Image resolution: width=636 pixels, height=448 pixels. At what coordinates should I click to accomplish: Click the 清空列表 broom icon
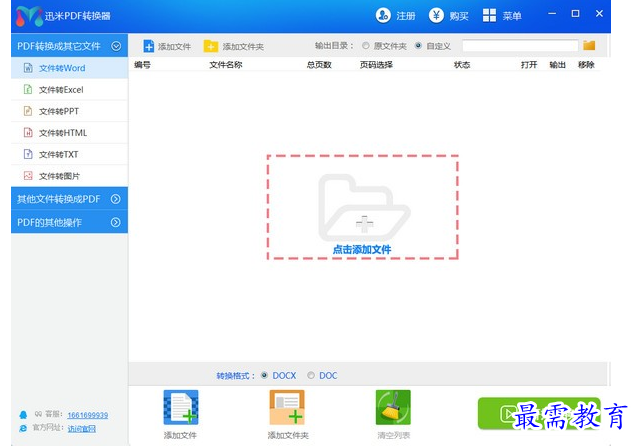click(393, 407)
